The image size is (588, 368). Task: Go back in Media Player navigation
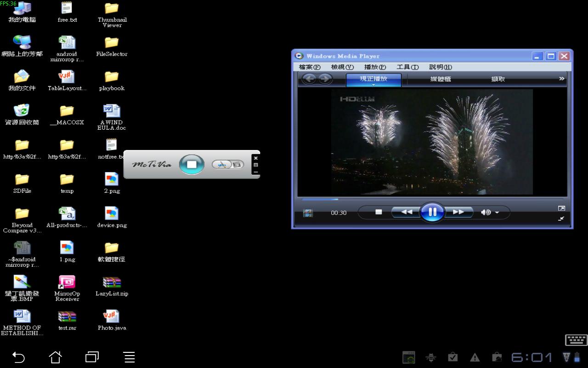309,79
